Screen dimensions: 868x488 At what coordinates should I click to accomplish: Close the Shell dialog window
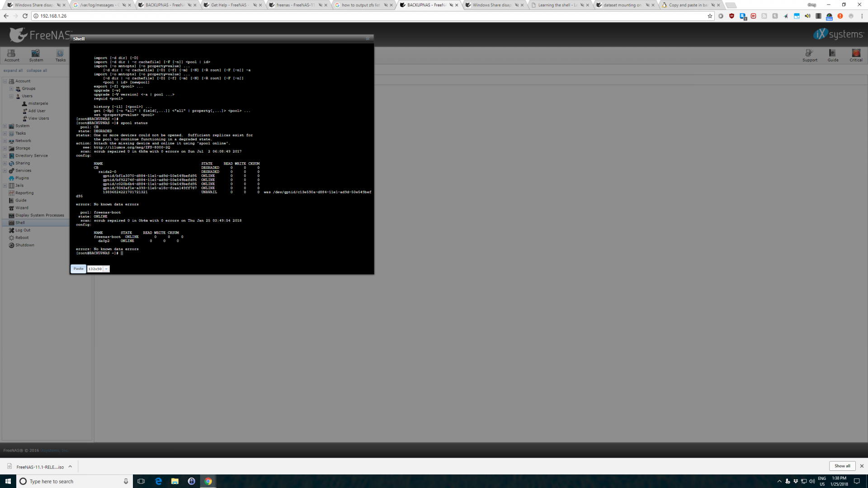pyautogui.click(x=368, y=39)
